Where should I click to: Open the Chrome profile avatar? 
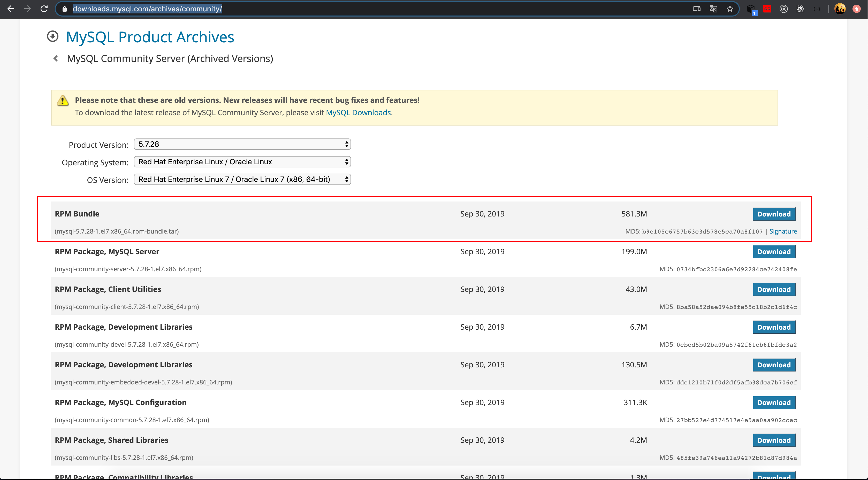coord(840,9)
